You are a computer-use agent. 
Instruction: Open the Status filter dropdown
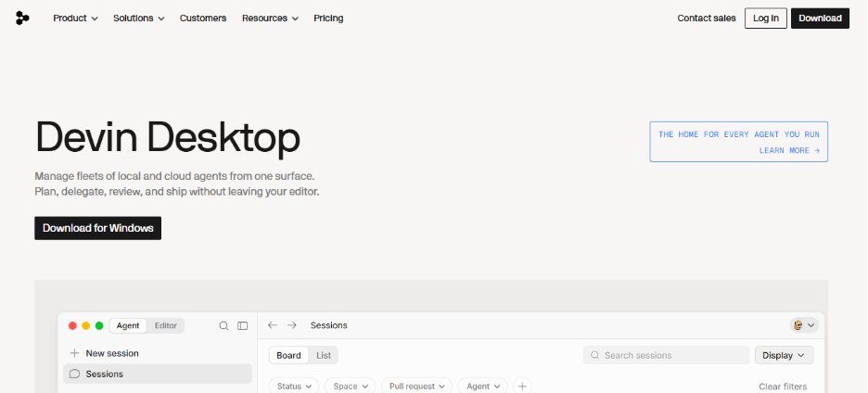click(x=294, y=387)
